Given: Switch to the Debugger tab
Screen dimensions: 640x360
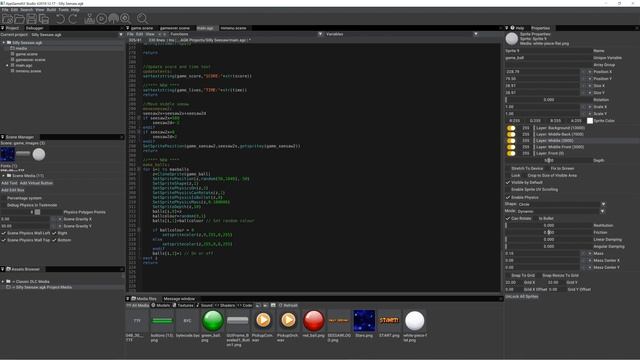Looking at the screenshot, I should [35, 28].
